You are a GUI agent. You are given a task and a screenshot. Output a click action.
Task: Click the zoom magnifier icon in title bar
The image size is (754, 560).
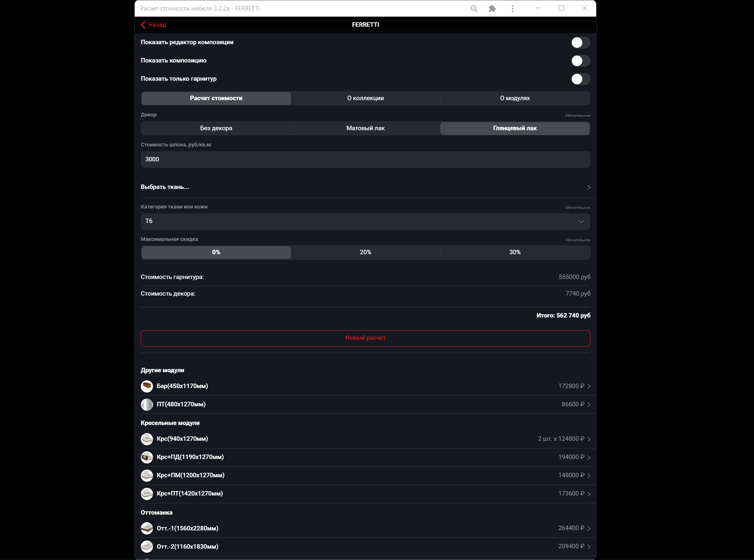(x=474, y=9)
